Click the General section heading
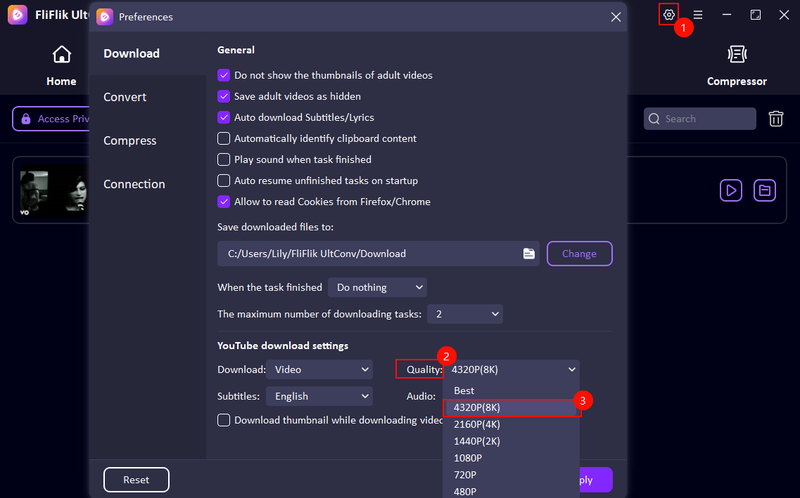 pyautogui.click(x=236, y=50)
